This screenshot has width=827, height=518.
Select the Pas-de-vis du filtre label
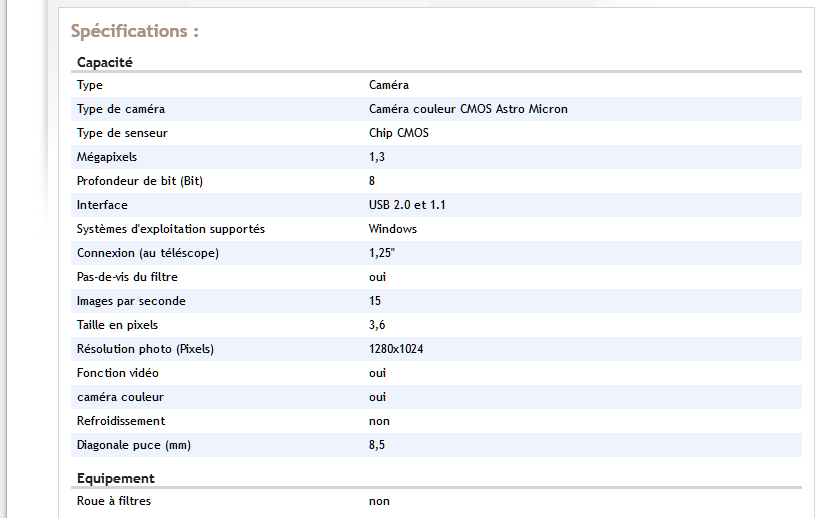(127, 277)
